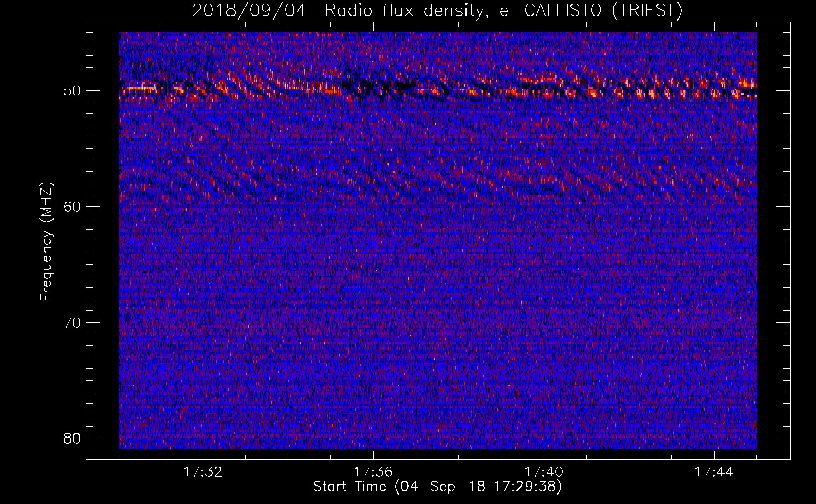Click the 17:44 time tick label
The width and height of the screenshot is (816, 504).
[714, 472]
